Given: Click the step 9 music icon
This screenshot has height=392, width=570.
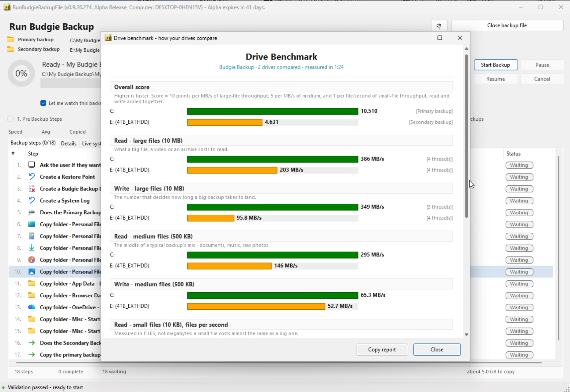Looking at the screenshot, I should coord(32,260).
